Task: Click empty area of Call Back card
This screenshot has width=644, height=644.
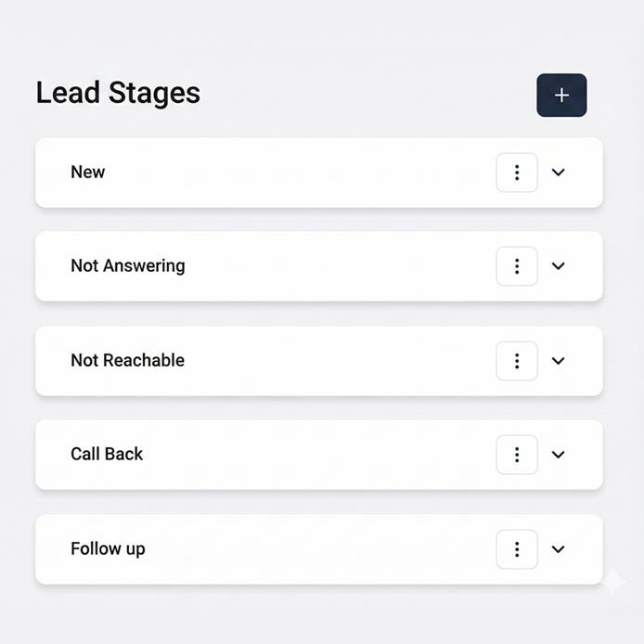Action: 316,455
